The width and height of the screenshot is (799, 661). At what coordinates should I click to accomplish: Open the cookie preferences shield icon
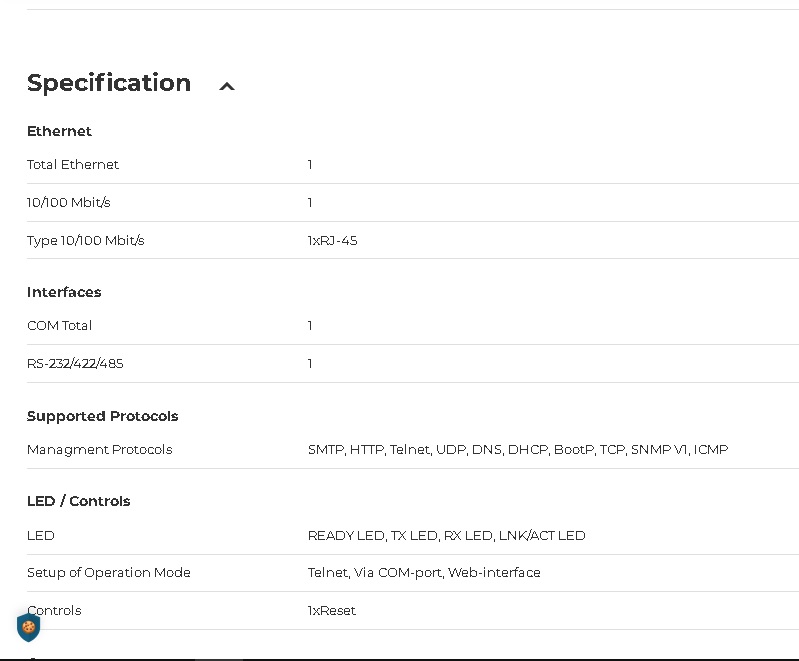(29, 627)
